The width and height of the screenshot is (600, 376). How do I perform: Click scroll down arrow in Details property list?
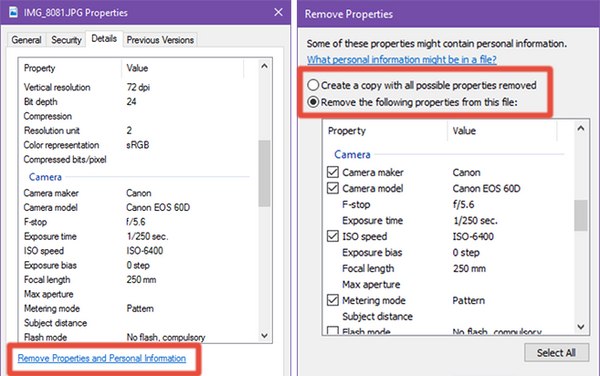(x=264, y=335)
